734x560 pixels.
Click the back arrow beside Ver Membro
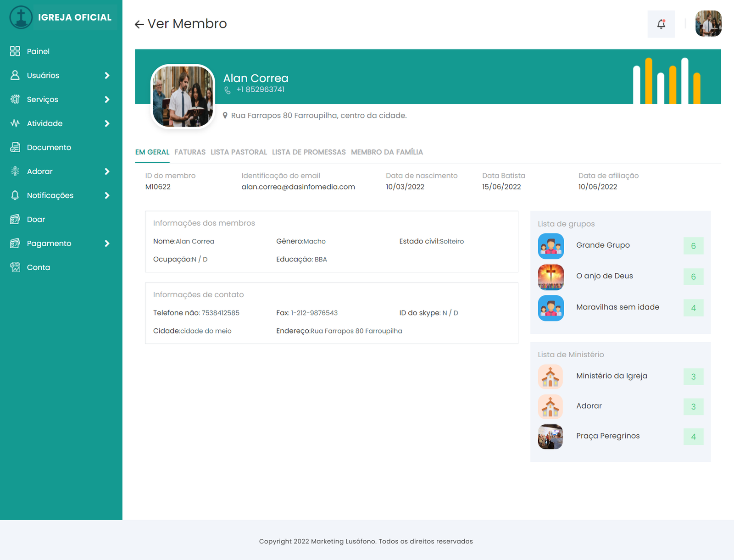pos(139,24)
